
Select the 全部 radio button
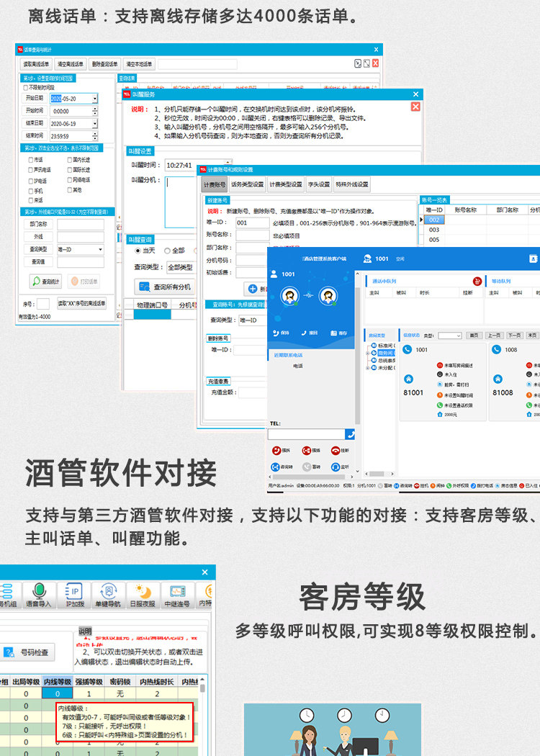(x=167, y=251)
